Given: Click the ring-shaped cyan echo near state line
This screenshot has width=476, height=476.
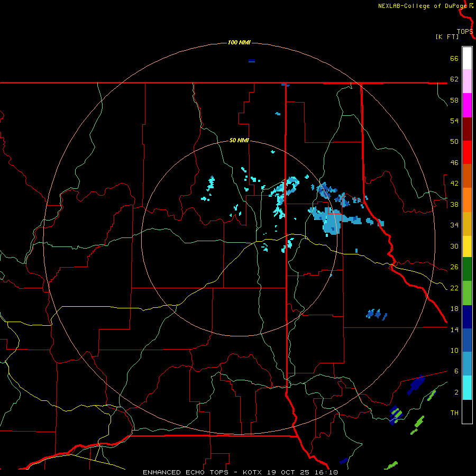Looking at the screenshot, I should [x=291, y=185].
